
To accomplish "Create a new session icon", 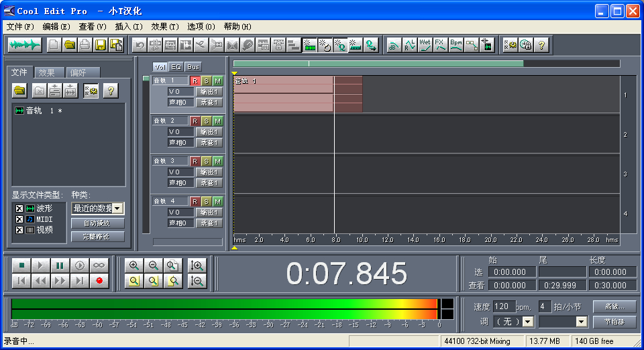I will [54, 45].
